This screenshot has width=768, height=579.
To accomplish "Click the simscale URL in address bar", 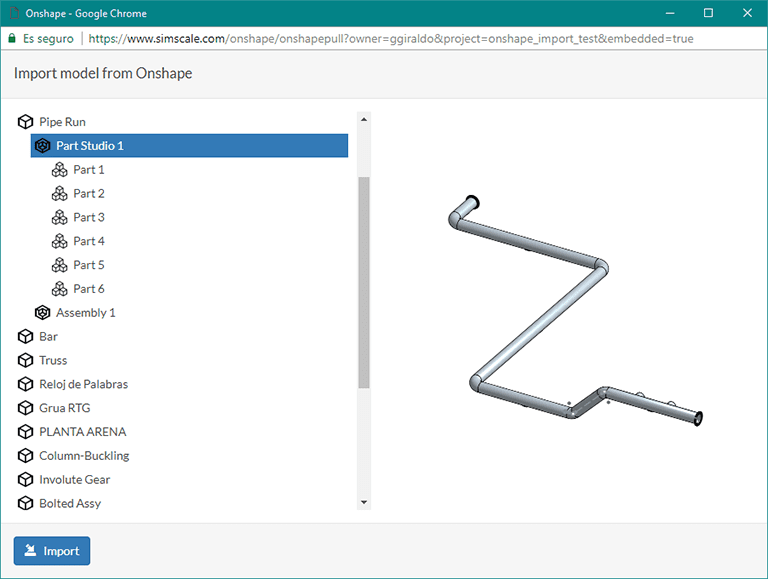I will tap(390, 39).
